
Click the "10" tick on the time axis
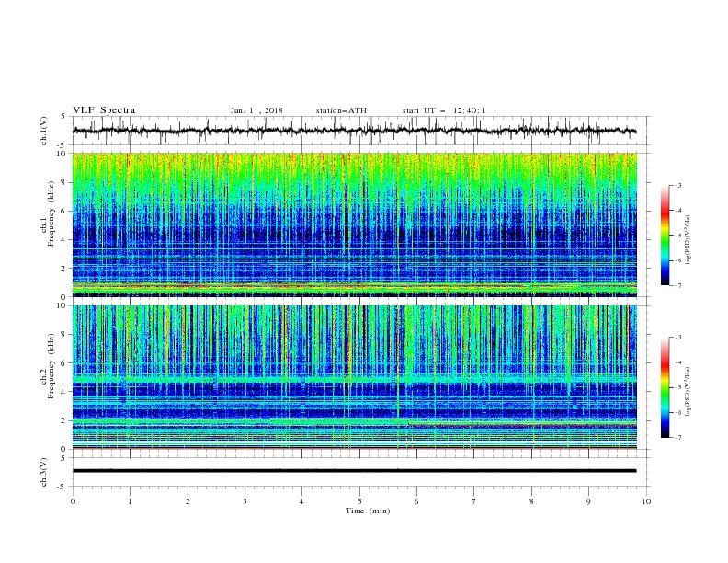(x=646, y=501)
